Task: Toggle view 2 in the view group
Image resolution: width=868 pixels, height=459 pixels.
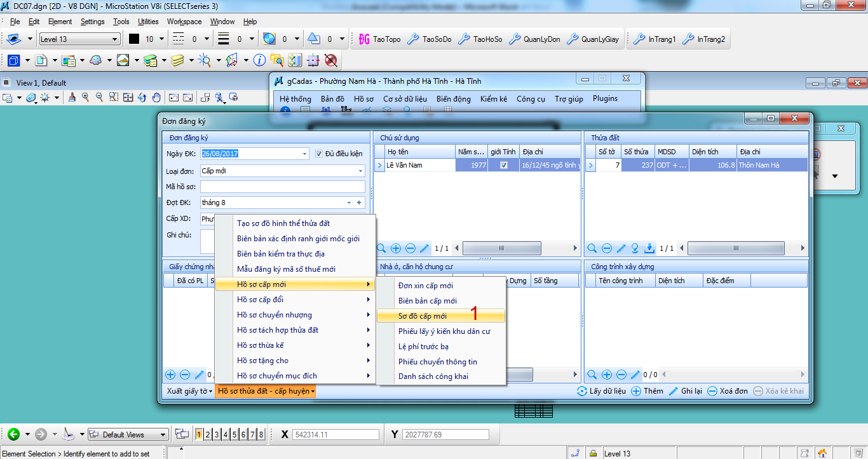Action: [208, 435]
